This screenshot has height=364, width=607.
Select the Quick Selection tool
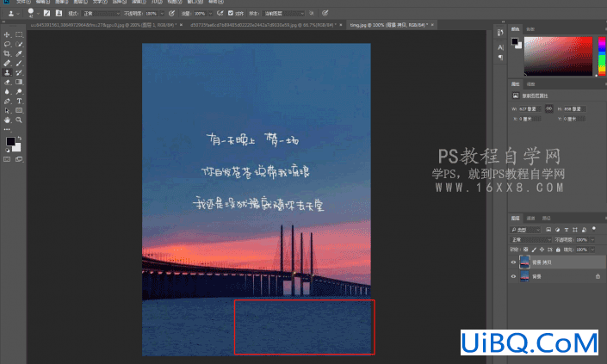coord(19,44)
